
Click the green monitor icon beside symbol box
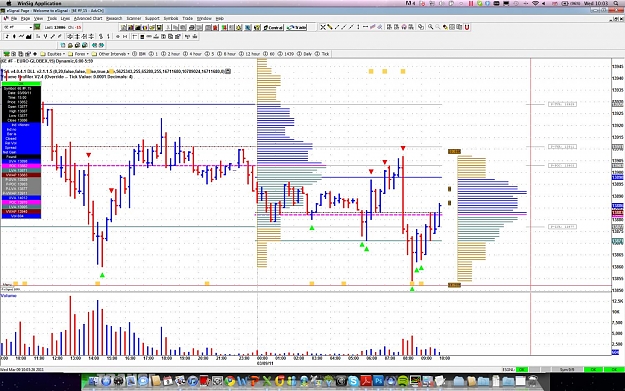(37, 27)
